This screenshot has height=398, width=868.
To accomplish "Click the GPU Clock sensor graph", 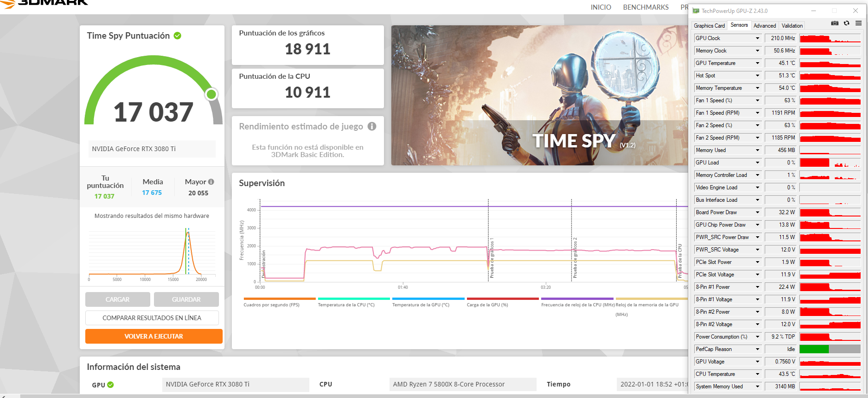I will (x=830, y=38).
